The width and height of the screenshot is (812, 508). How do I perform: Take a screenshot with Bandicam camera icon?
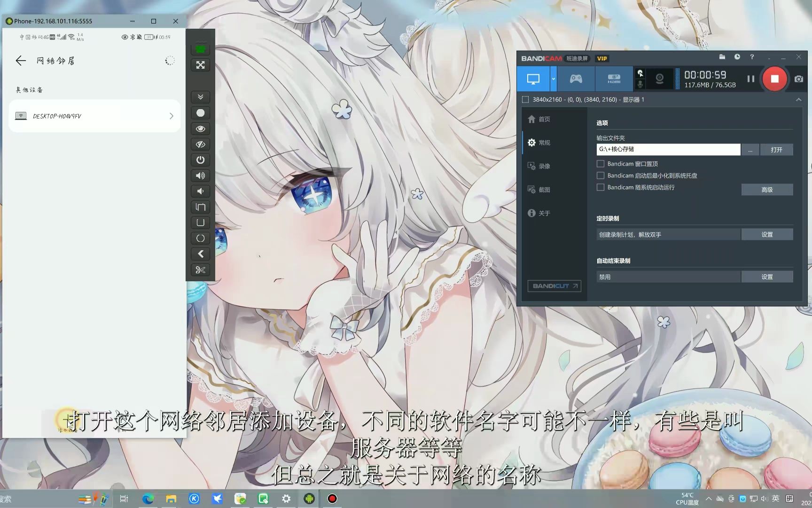click(799, 79)
